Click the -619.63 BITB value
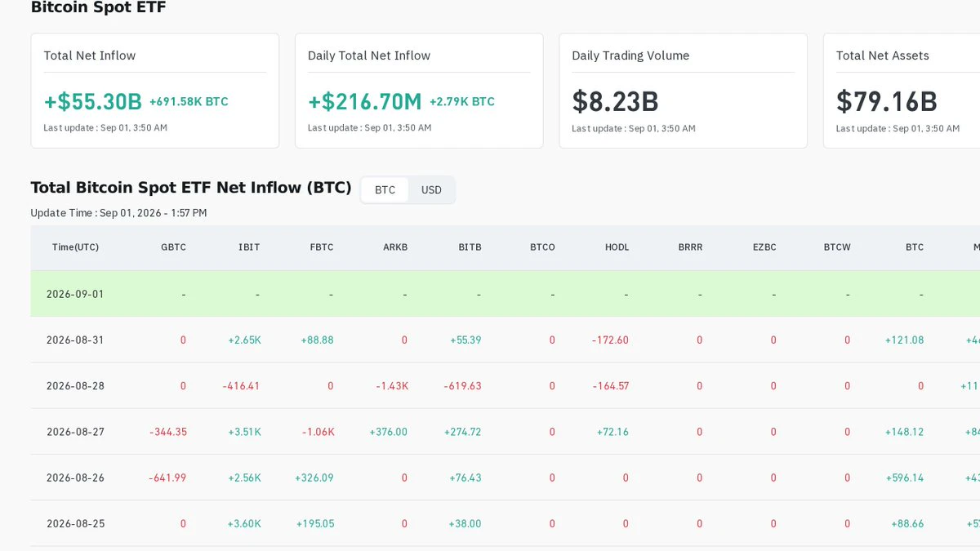 [x=463, y=385]
